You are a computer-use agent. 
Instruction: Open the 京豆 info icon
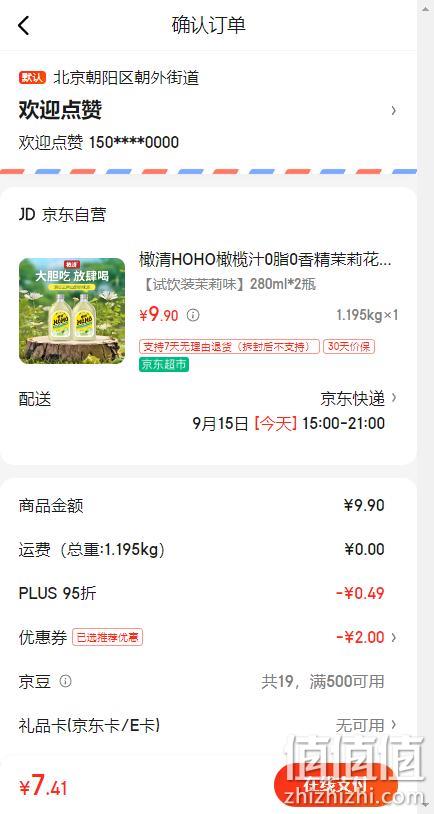[x=65, y=681]
